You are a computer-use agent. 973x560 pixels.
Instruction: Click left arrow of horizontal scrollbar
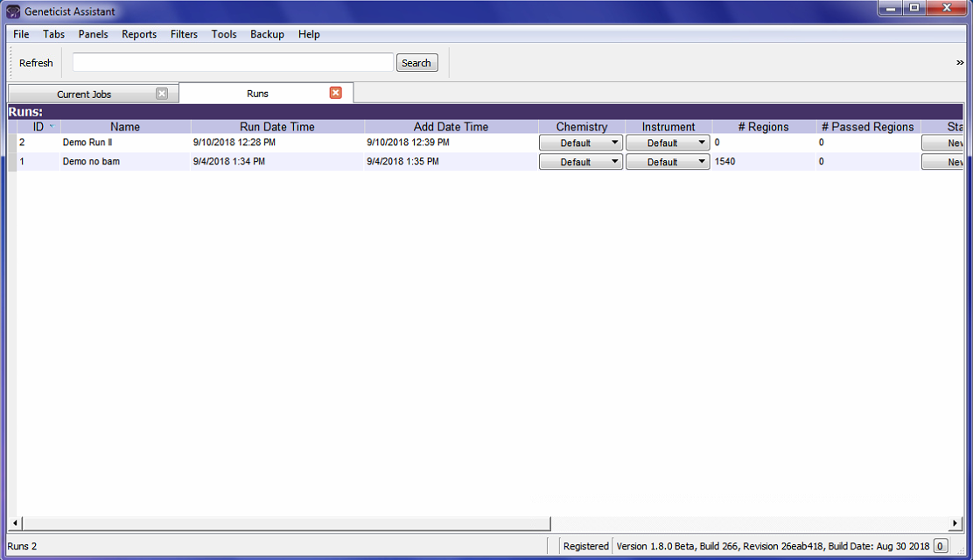pyautogui.click(x=15, y=523)
